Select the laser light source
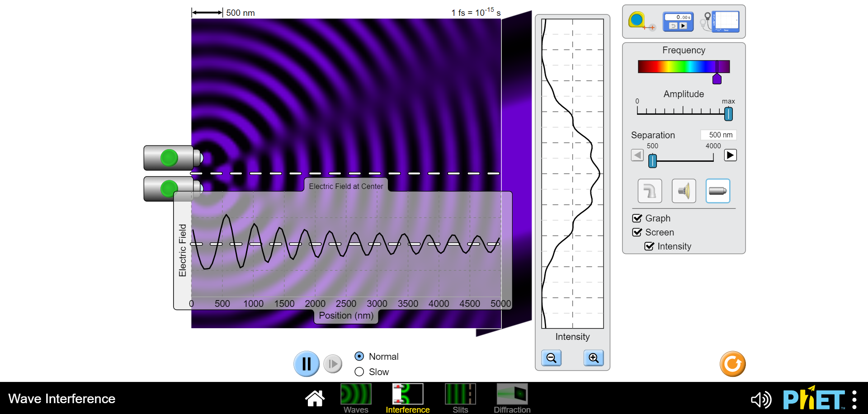 [x=717, y=191]
